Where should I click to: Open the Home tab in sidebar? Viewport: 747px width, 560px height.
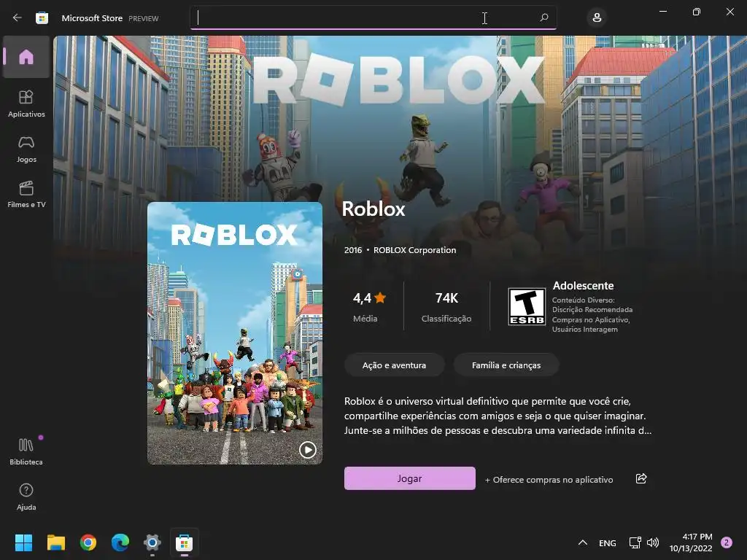(26, 57)
